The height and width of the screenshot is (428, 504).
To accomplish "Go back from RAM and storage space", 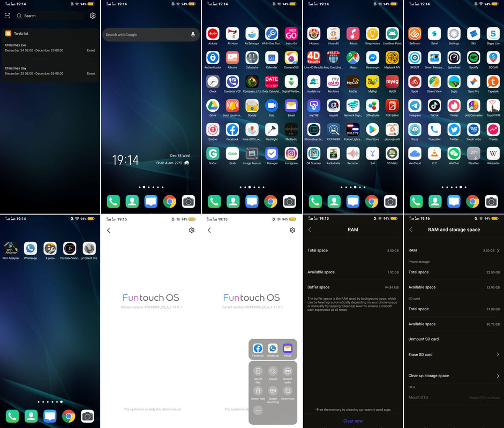I will 411,230.
